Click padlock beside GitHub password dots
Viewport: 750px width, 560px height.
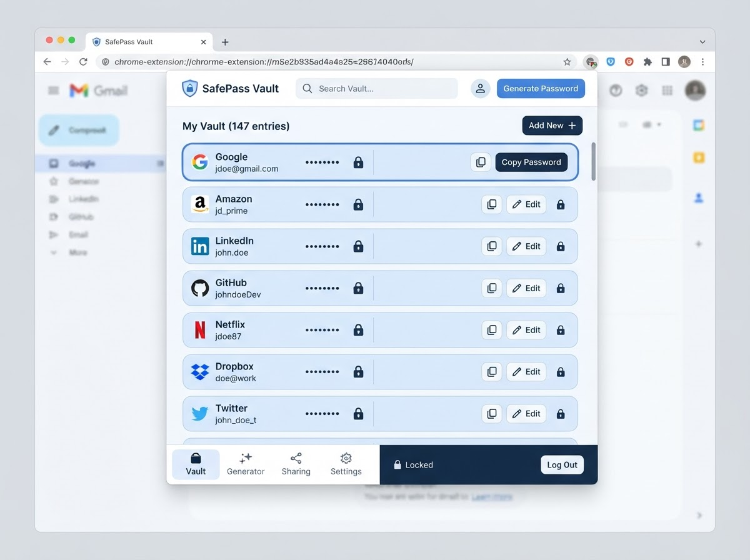point(358,288)
